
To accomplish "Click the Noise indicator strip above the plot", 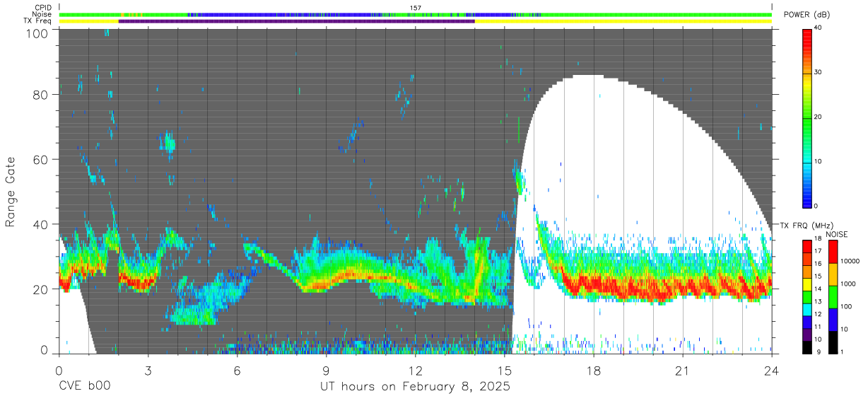I will pyautogui.click(x=416, y=14).
